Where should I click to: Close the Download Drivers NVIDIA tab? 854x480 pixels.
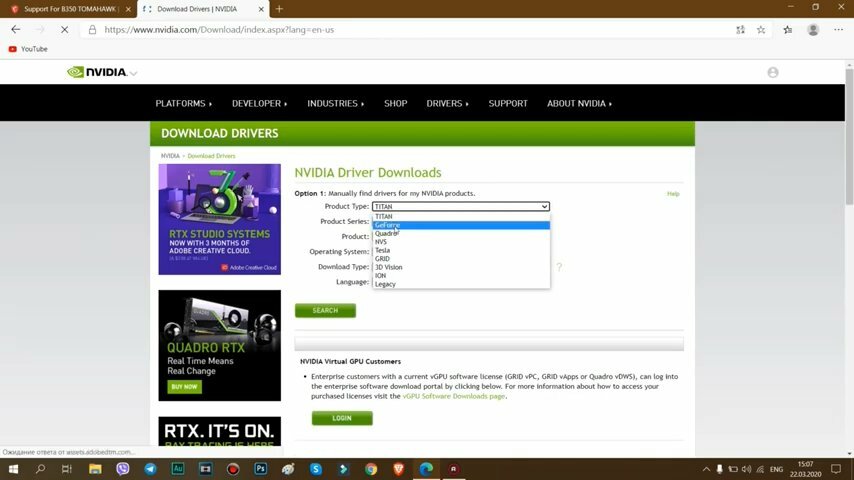pos(261,9)
